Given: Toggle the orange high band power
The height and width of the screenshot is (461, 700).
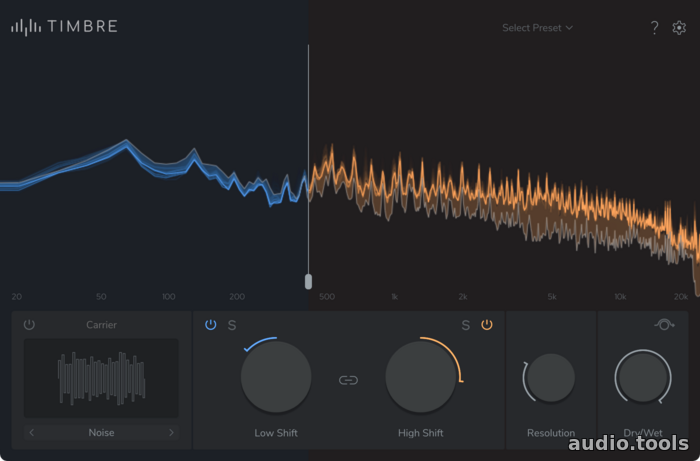Looking at the screenshot, I should pos(487,324).
